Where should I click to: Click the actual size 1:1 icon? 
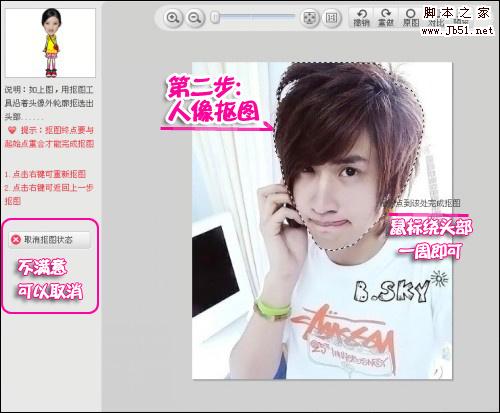click(331, 18)
